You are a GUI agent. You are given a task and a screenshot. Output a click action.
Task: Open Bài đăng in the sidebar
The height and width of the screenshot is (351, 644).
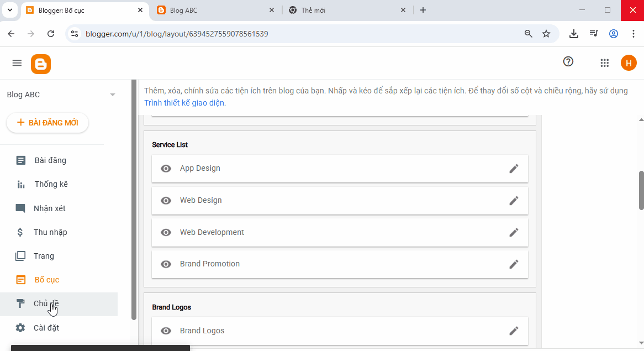[59, 160]
